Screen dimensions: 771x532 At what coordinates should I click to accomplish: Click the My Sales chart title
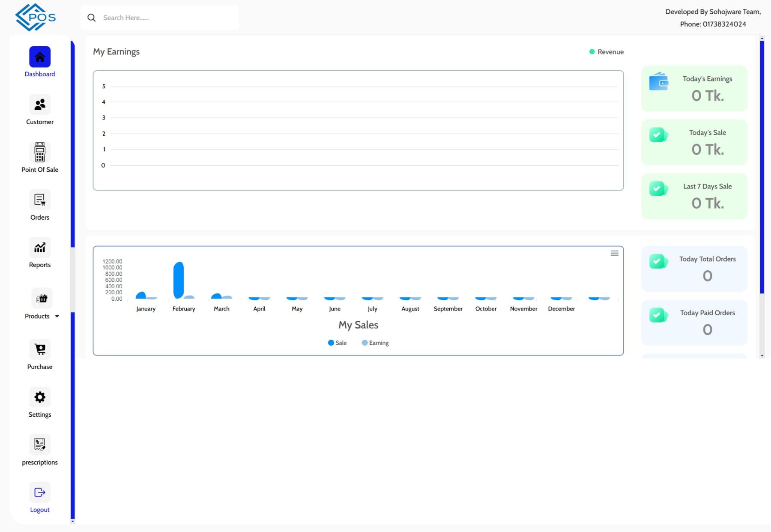click(359, 325)
